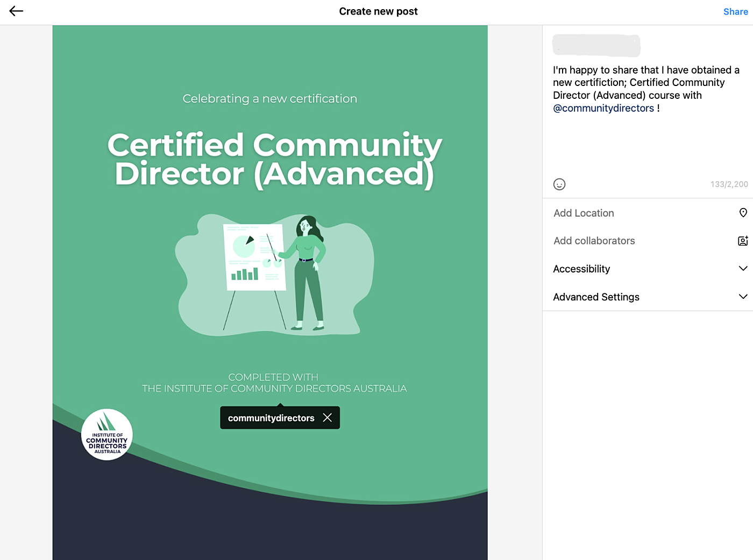Screen dimensions: 753x560
Task: Open the emoji picker smiley icon
Action: tap(559, 184)
